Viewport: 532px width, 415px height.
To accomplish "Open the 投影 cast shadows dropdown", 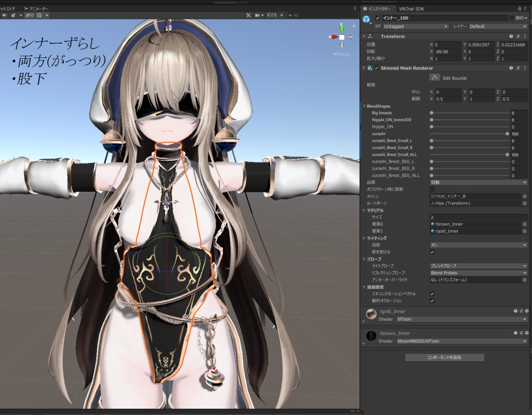I will click(478, 245).
